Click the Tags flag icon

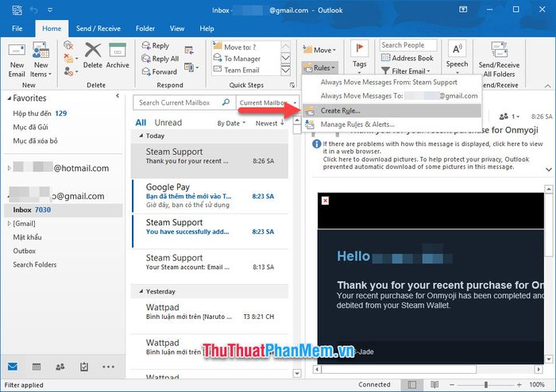coord(360,48)
